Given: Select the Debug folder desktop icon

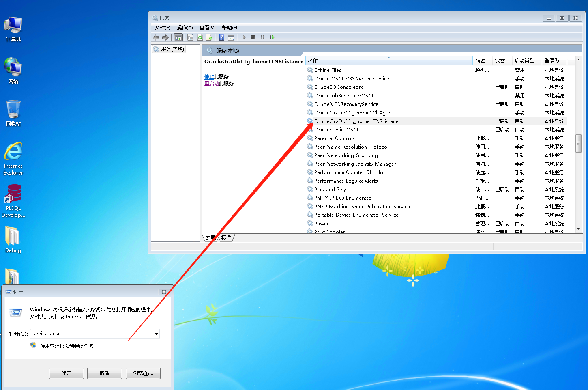Looking at the screenshot, I should [13, 240].
